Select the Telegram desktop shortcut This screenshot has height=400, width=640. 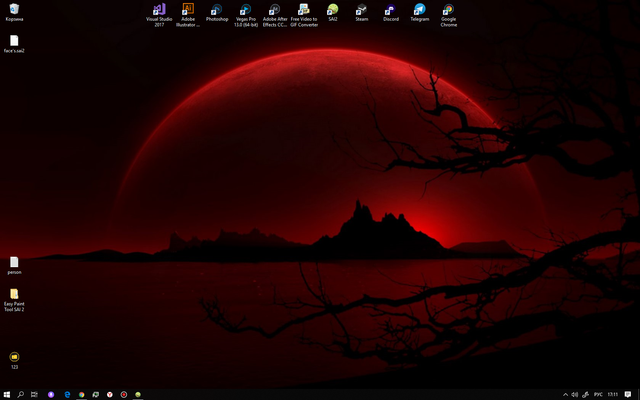420,12
